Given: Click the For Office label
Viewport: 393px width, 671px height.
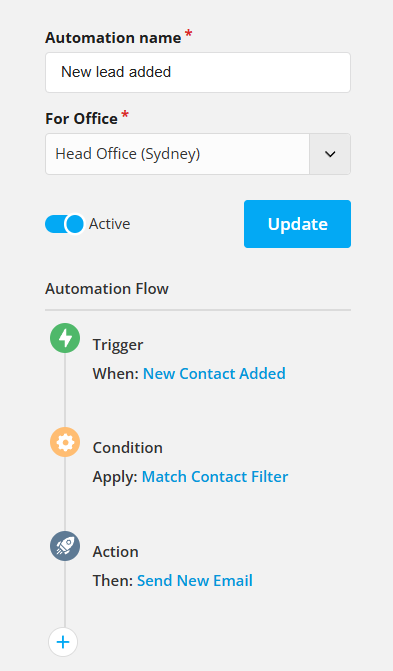Looking at the screenshot, I should 81,119.
